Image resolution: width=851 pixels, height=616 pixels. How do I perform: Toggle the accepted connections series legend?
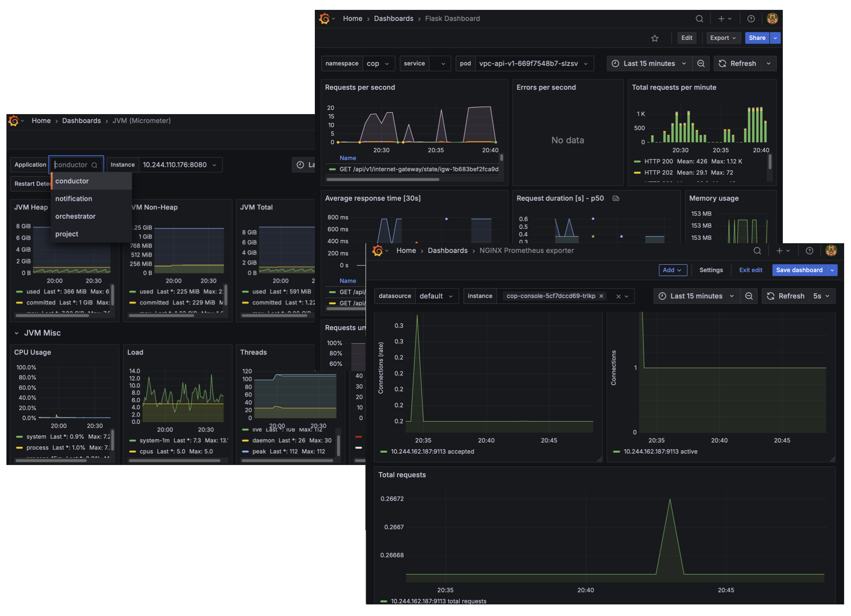pos(432,452)
